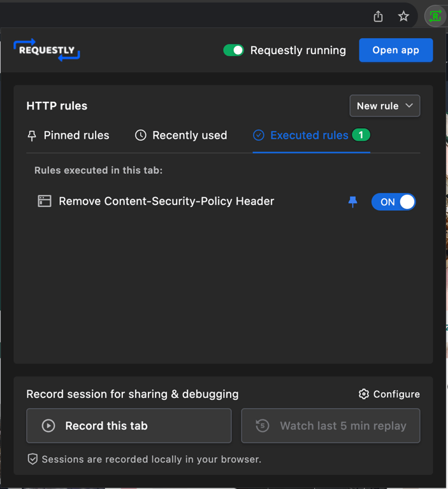Unpin the Remove Content-Security-Policy Header rule

coord(352,202)
